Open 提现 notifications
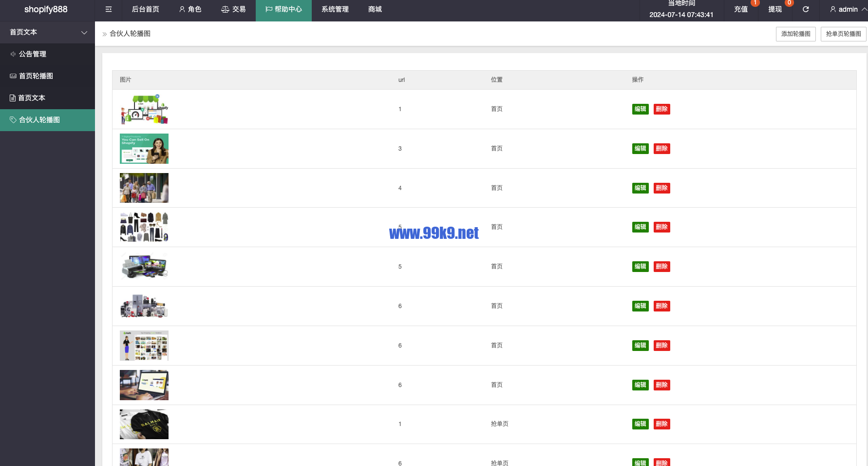Screen dimensions: 868x466 click(775, 9)
